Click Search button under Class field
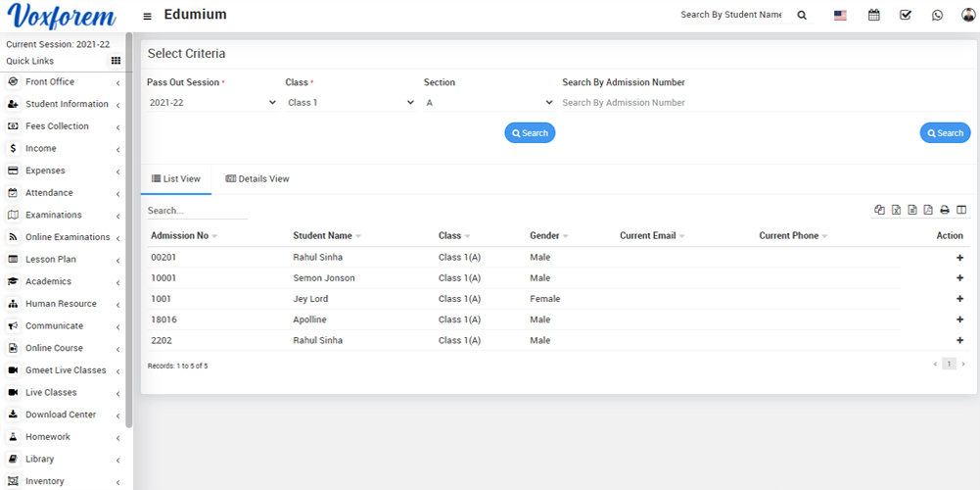980x490 pixels. [530, 133]
